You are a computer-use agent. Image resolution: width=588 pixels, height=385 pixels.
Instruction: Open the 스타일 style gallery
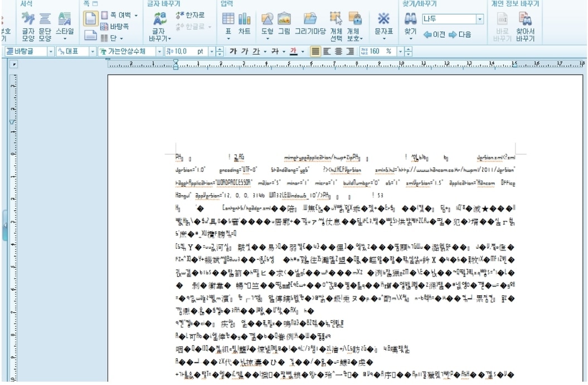coord(65,27)
